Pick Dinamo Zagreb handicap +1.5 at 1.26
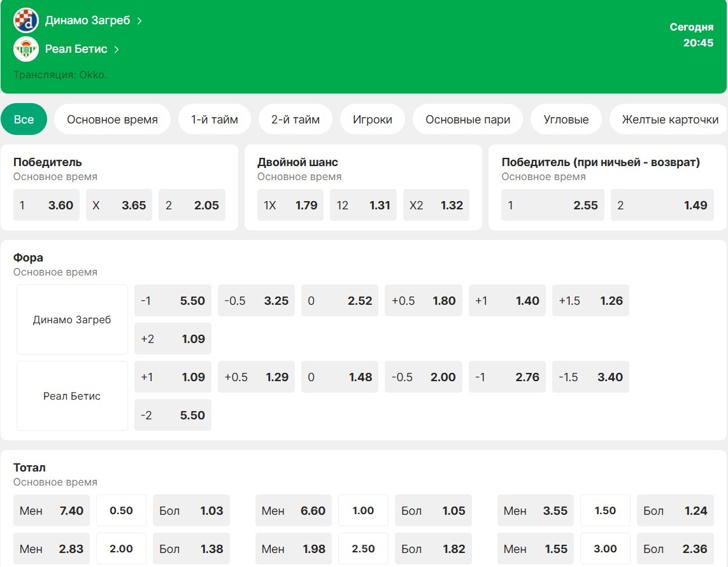This screenshot has height=567, width=728. (590, 301)
